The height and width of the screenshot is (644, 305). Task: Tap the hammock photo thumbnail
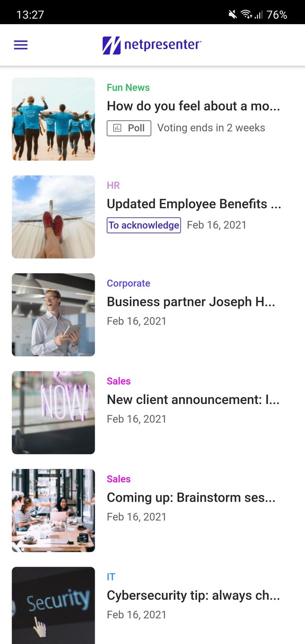pos(53,217)
